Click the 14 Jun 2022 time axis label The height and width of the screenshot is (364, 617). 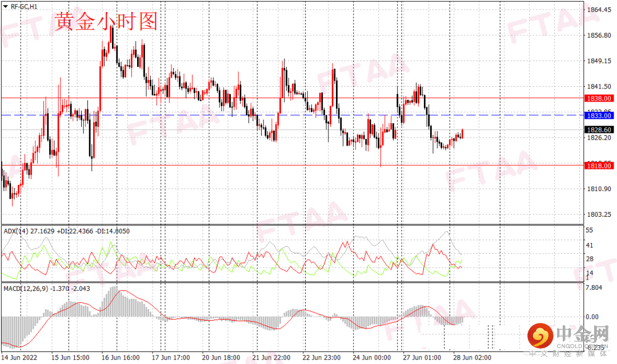click(x=19, y=358)
